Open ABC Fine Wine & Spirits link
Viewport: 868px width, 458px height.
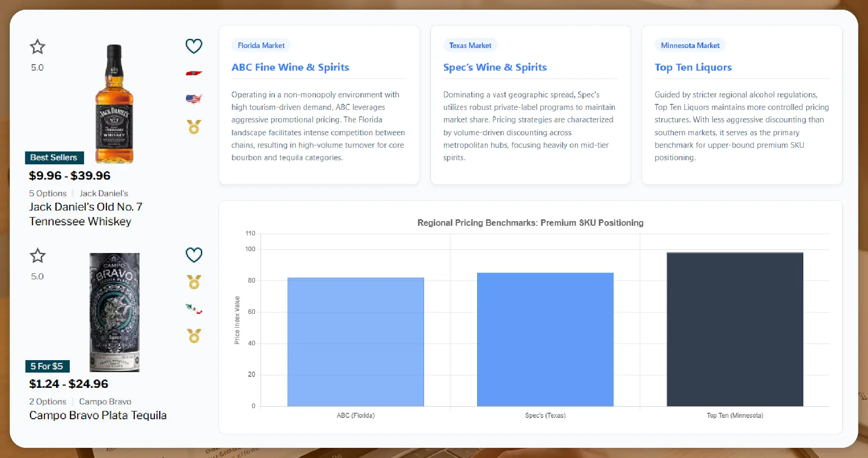coord(290,67)
